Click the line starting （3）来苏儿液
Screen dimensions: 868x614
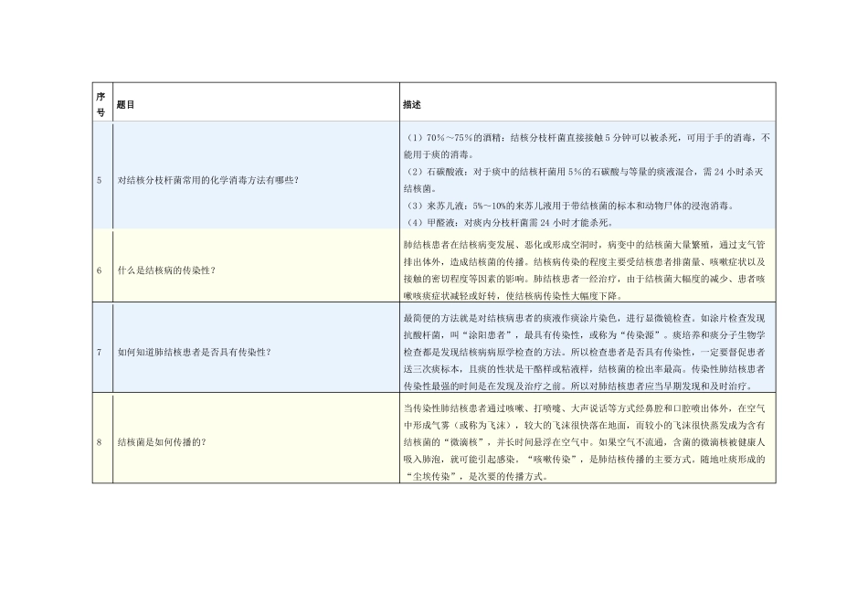coord(570,206)
